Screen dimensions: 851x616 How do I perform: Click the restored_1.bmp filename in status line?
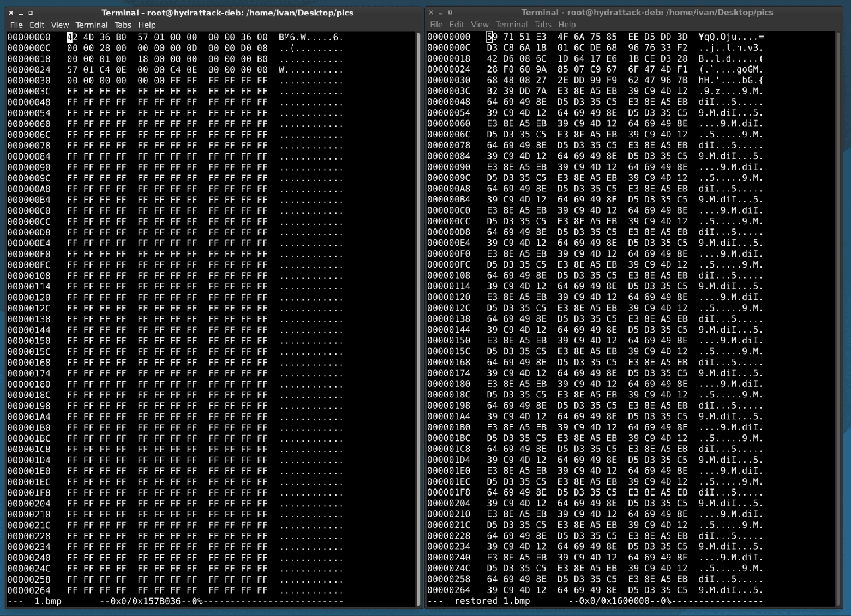click(x=492, y=601)
